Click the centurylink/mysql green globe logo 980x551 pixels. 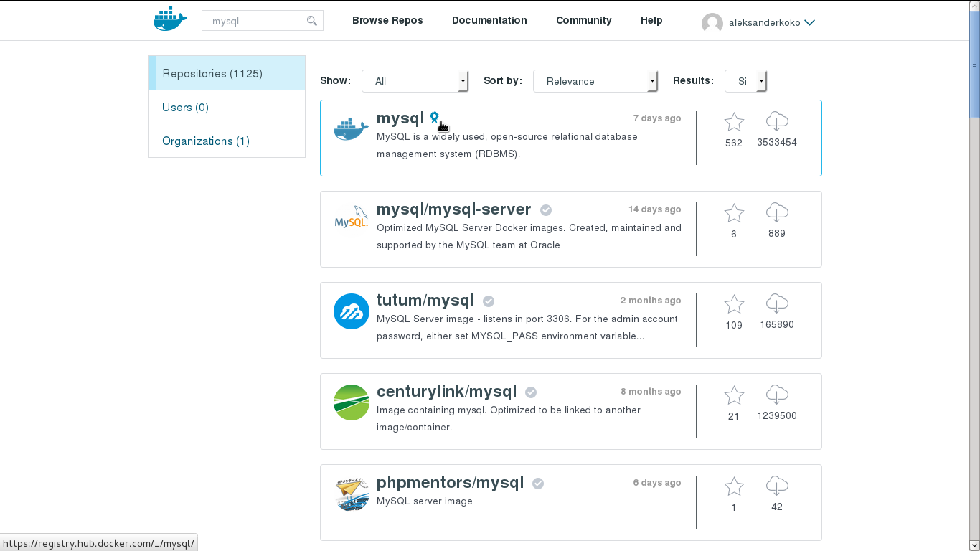click(x=351, y=402)
